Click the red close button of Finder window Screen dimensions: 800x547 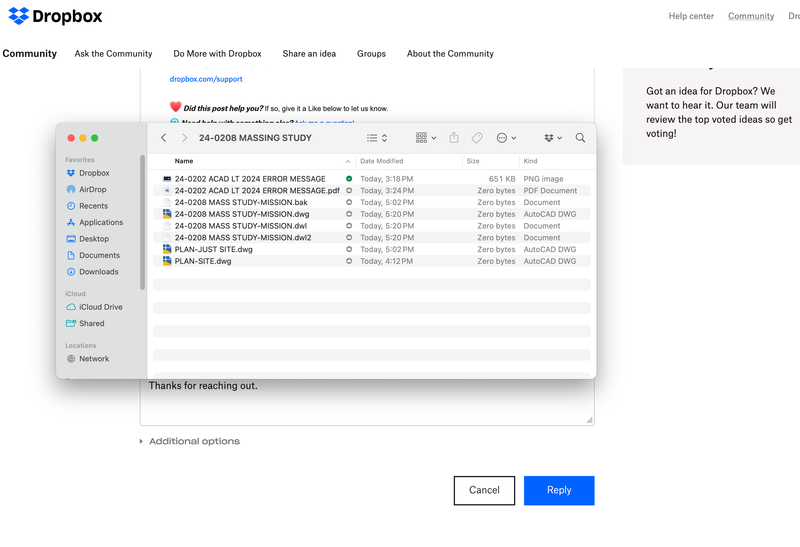71,138
